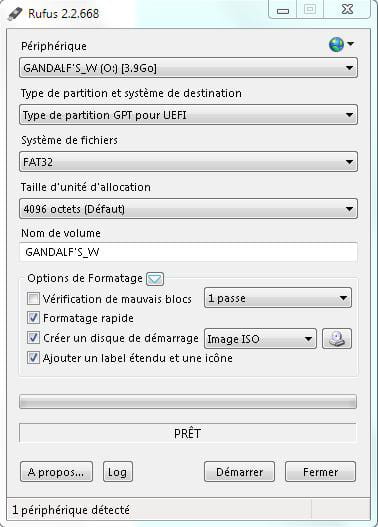Open the 1 passe dropdown
Image resolution: width=378 pixels, height=527 pixels.
pyautogui.click(x=278, y=298)
